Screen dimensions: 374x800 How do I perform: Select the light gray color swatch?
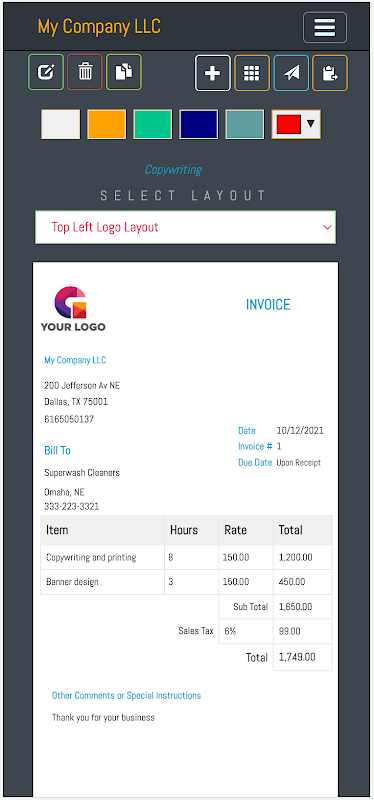point(61,124)
